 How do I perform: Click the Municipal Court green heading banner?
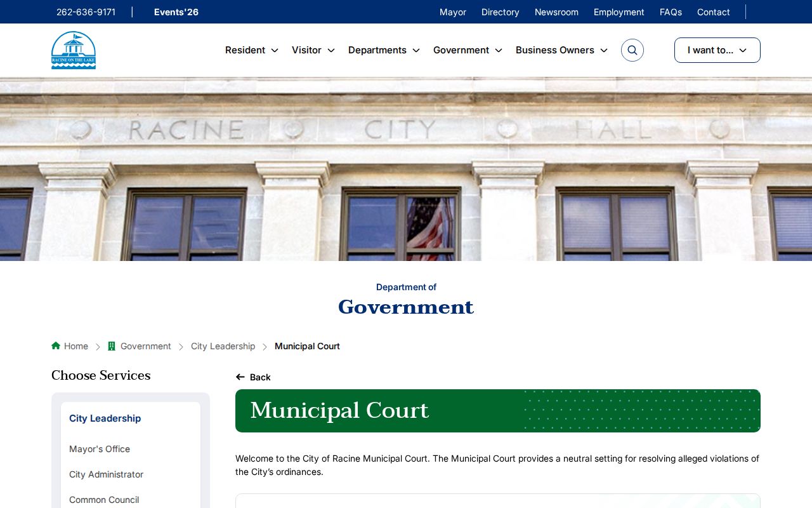click(x=498, y=411)
